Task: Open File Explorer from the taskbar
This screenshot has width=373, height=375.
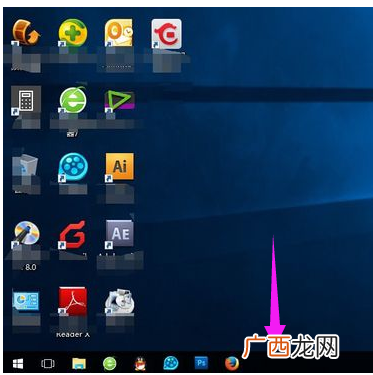Action: [x=79, y=364]
